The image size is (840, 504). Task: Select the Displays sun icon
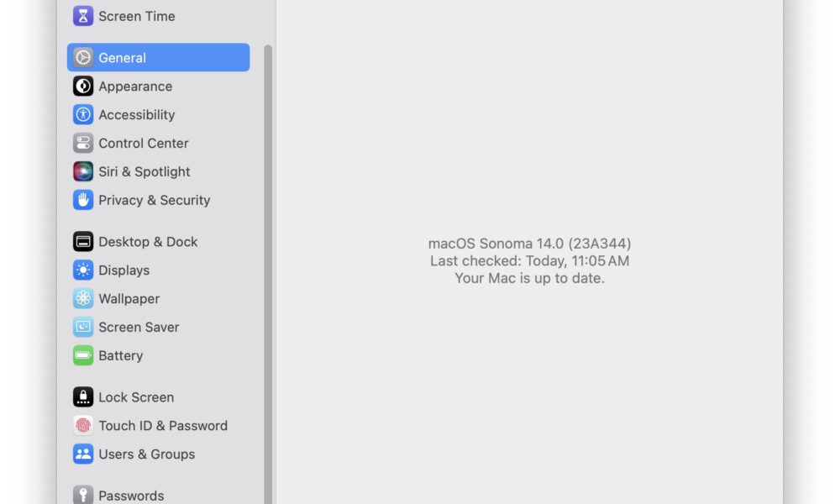coord(83,270)
